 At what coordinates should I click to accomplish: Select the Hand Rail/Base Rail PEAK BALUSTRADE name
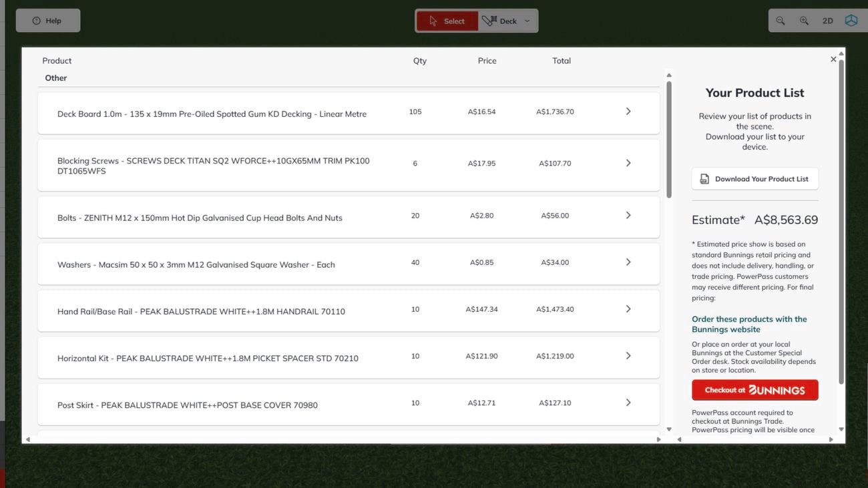click(201, 312)
